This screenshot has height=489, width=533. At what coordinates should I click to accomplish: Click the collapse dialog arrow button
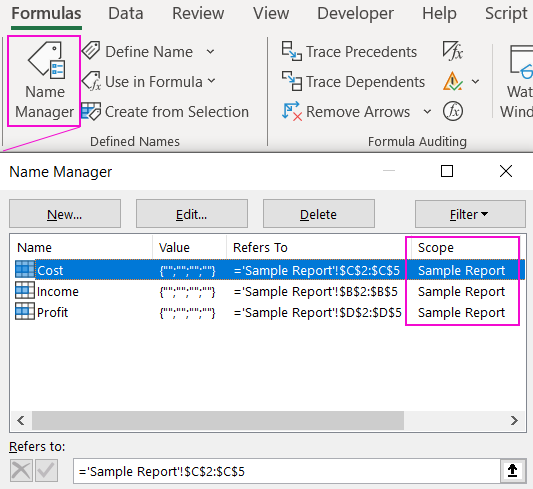512,471
